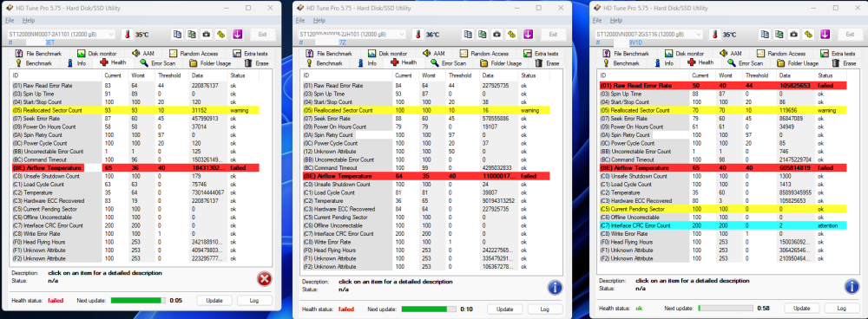Click thermometer icon in 2GS116 window
This screenshot has width=868, height=319.
coord(714,35)
